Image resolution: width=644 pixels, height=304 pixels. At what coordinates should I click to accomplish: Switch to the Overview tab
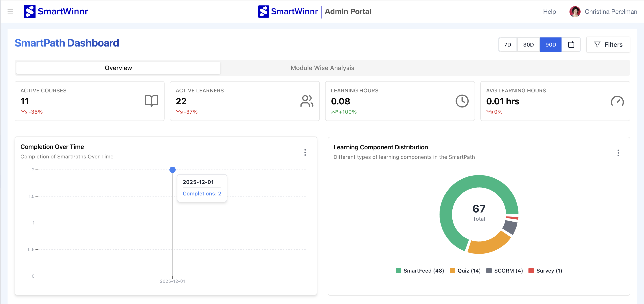coord(118,68)
